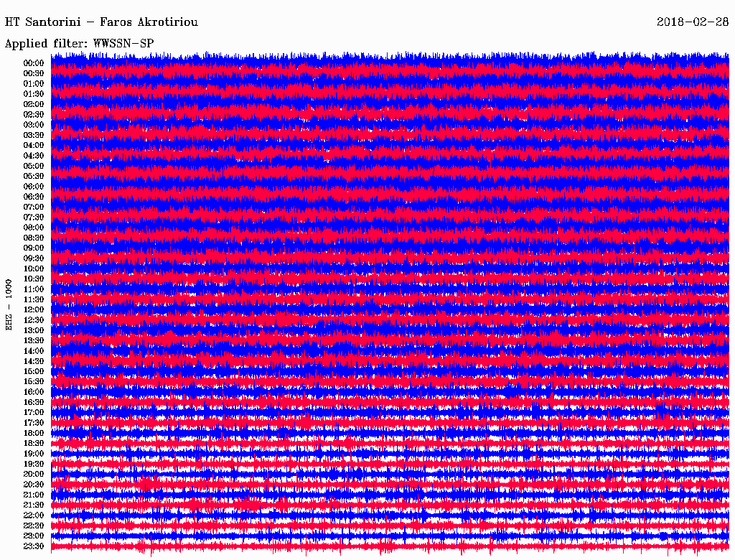
Task: Select the 18:30 time label
Action: [x=34, y=444]
